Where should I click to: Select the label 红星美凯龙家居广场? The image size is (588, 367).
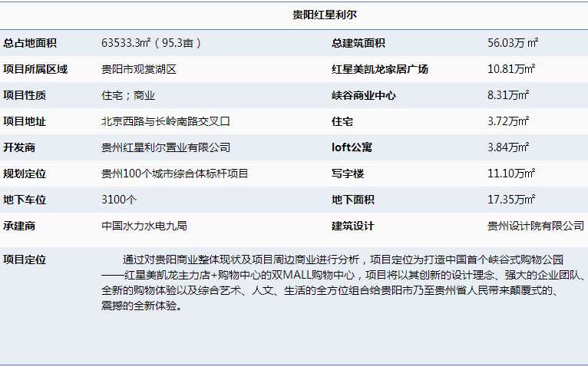click(x=380, y=69)
